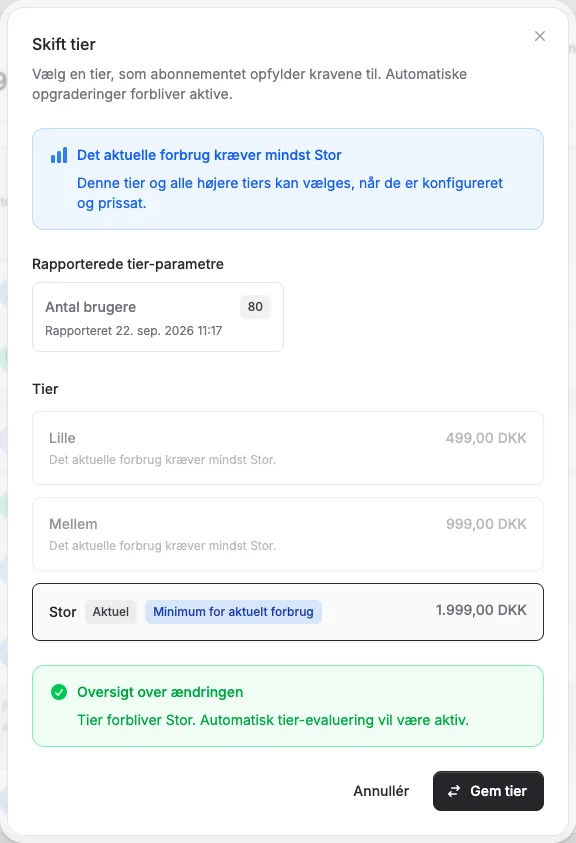The height and width of the screenshot is (843, 576).
Task: Click the swap arrows icon on Gem tier
Action: (x=454, y=791)
